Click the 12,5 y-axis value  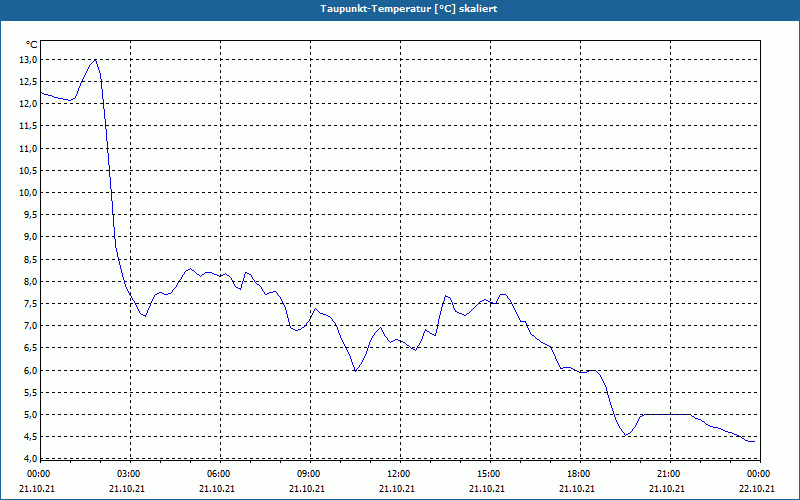click(29, 82)
